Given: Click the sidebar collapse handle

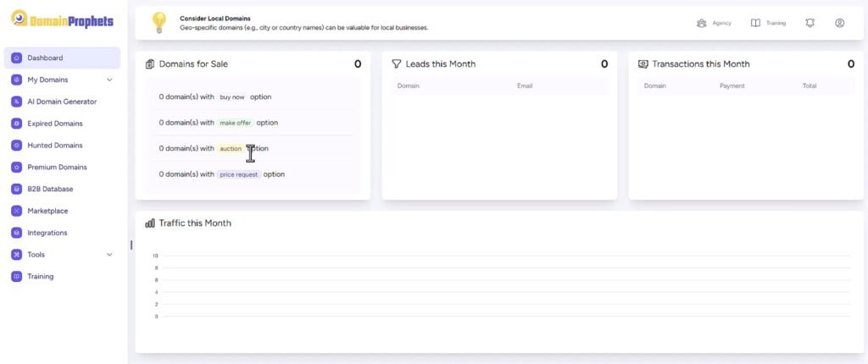Looking at the screenshot, I should pos(131,245).
